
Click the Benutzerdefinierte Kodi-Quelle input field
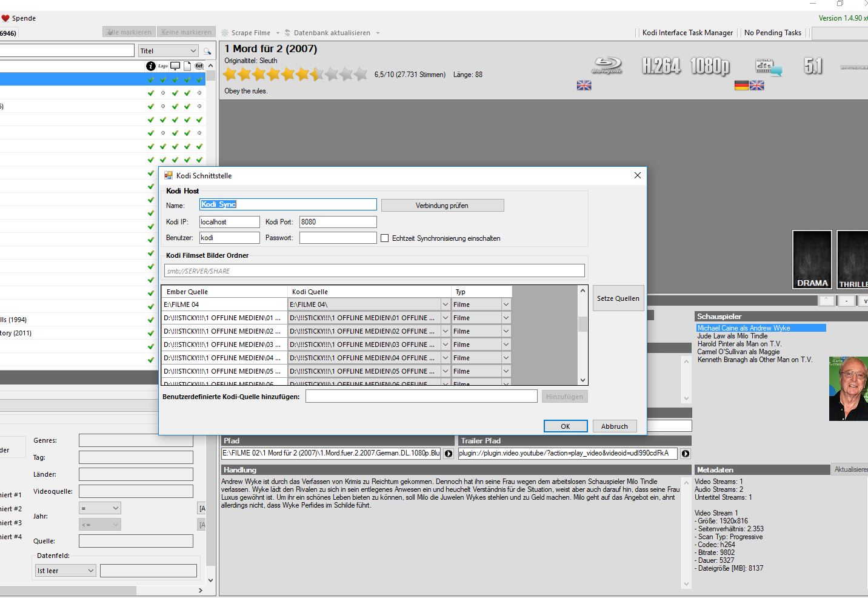pos(421,396)
